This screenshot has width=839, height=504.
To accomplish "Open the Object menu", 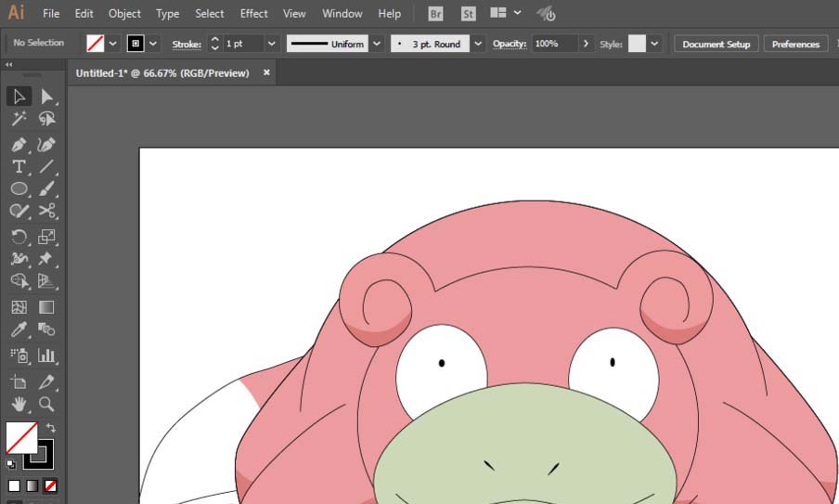I will click(x=124, y=14).
